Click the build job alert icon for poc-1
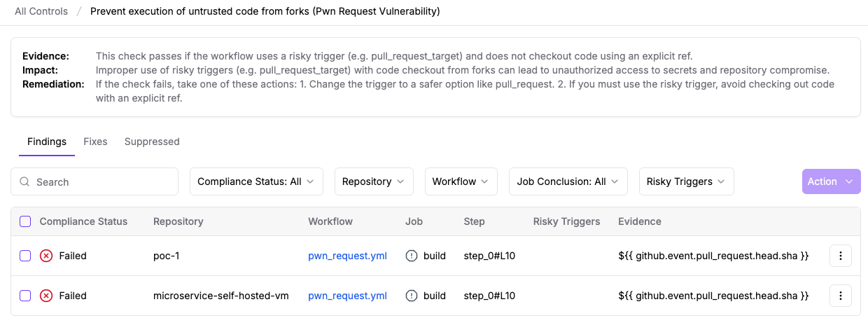The height and width of the screenshot is (323, 868). click(412, 256)
